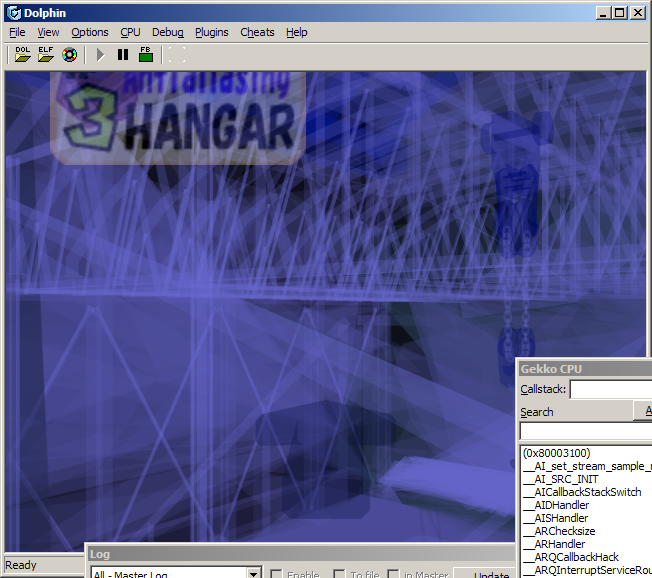Open the Cheats menu
This screenshot has height=578, width=652.
pos(257,32)
